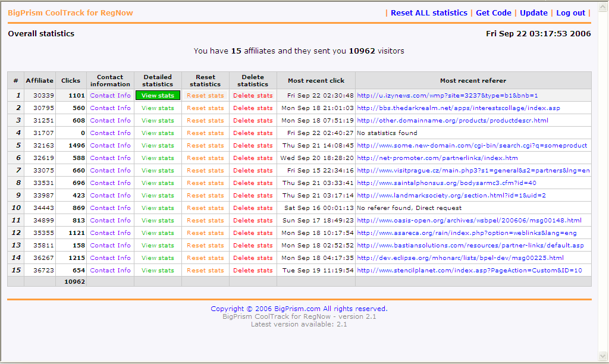
Task: Open the visitprague.cz referer link
Action: coord(473,170)
